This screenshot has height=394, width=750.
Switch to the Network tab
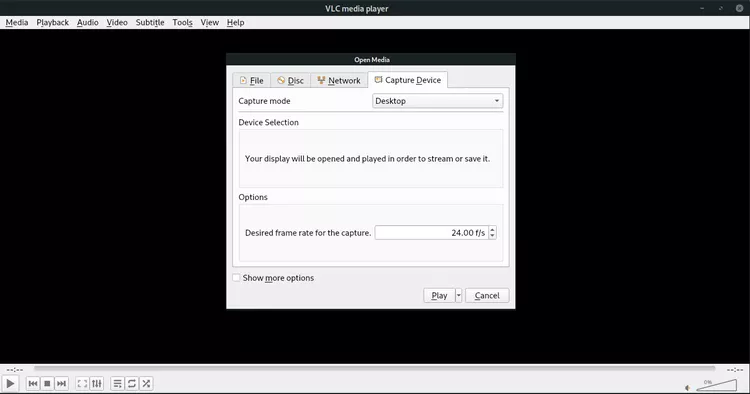339,80
